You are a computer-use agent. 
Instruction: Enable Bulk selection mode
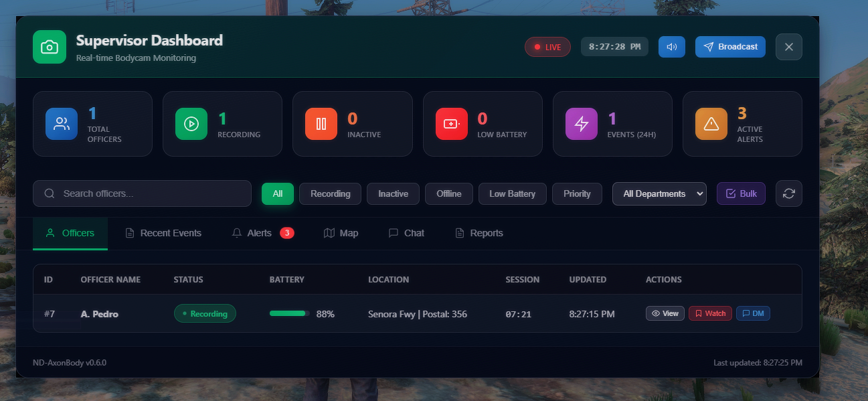[x=741, y=193]
